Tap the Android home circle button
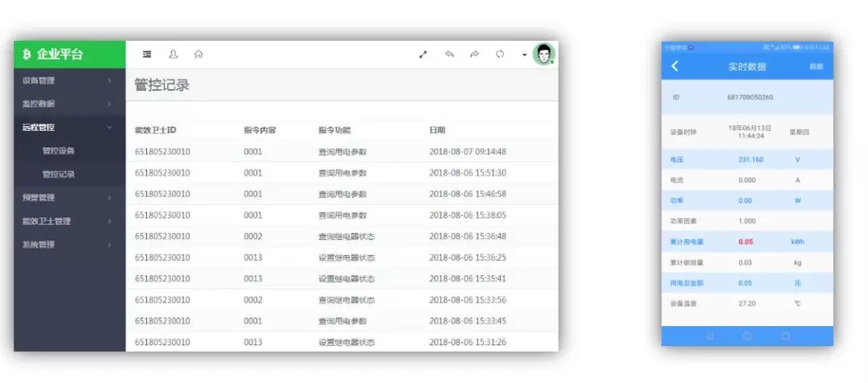868x383 pixels. pyautogui.click(x=747, y=336)
